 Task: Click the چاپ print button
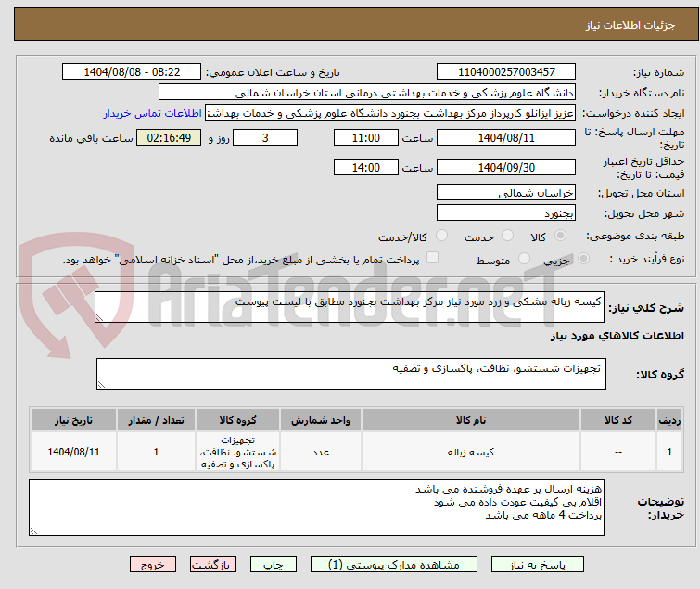click(274, 565)
